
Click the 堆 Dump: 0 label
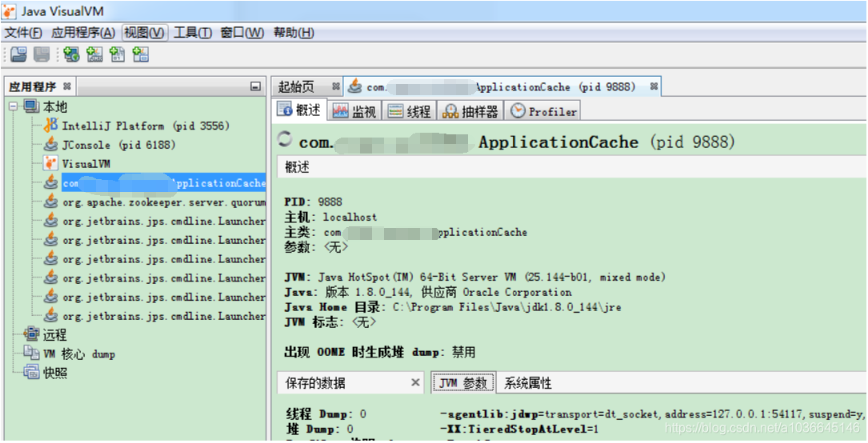click(x=319, y=429)
